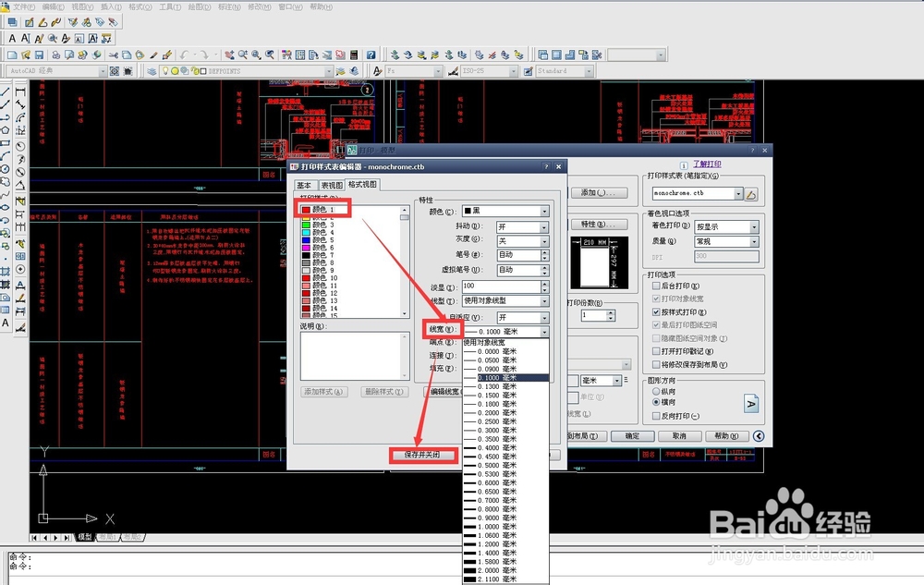Open 线型 dropdown 使用对象线型
924x585 pixels.
[x=505, y=301]
